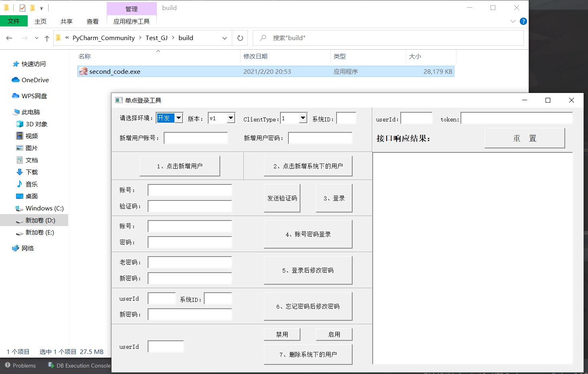588x374 pixels.
Task: Switch to the 查看 ribbon tab
Action: point(92,21)
